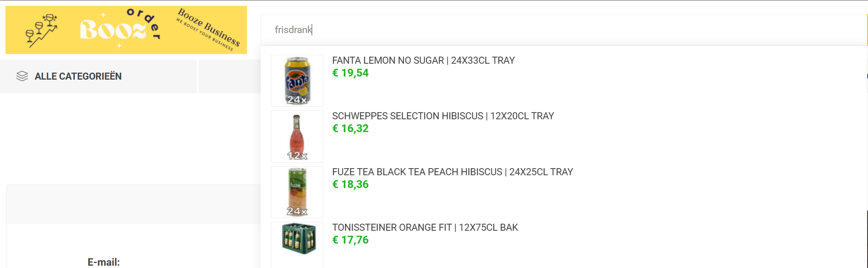Click the € 19,54 price
The height and width of the screenshot is (268, 868).
[350, 73]
